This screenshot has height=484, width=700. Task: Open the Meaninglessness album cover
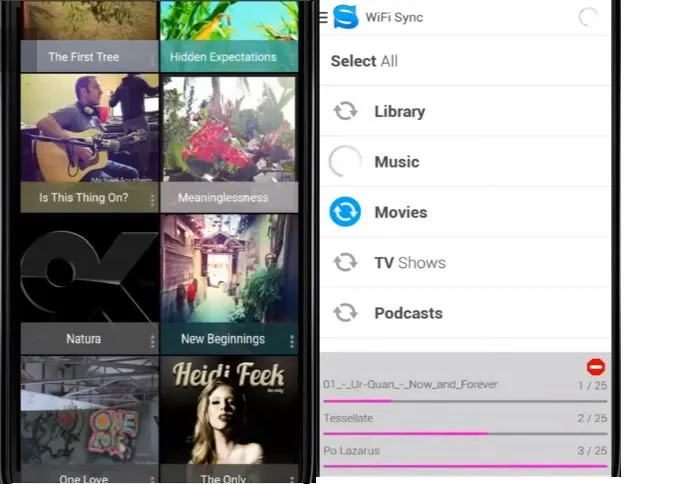(x=229, y=128)
